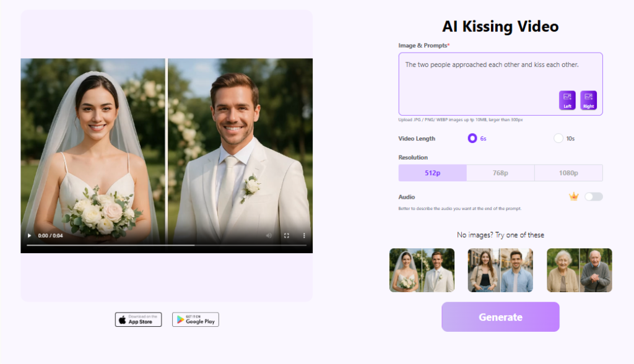Play the preview video
Viewport: 634px width, 364px height.
coord(28,236)
